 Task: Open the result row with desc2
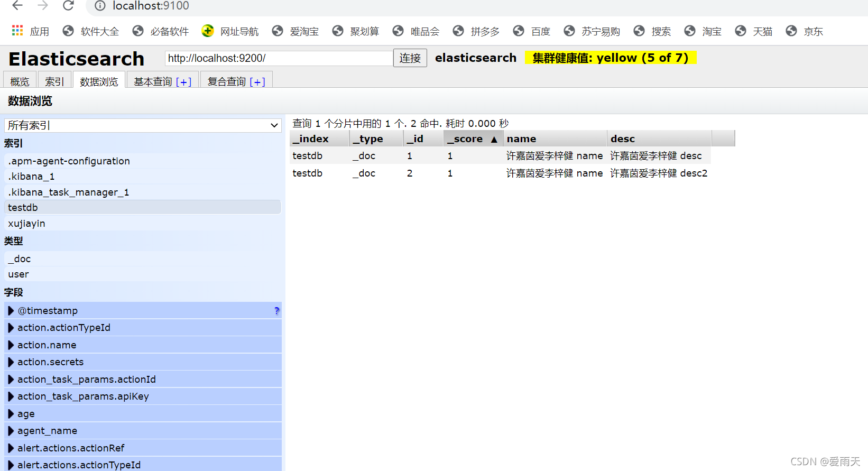click(500, 173)
